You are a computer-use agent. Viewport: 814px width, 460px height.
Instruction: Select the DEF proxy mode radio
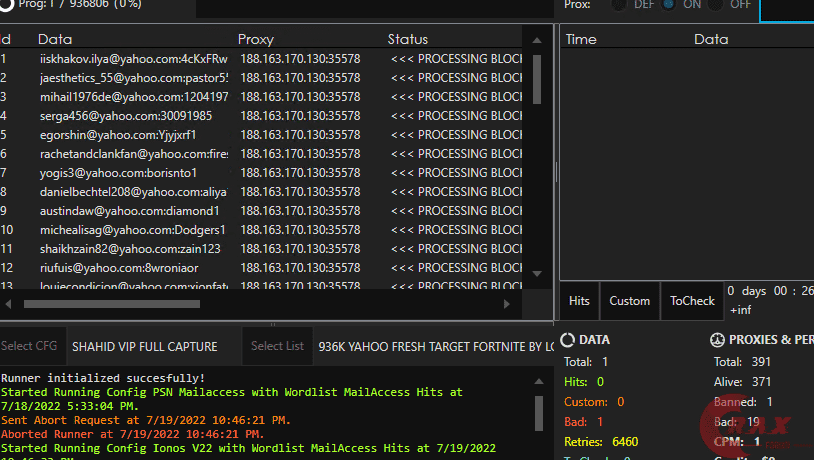[x=618, y=5]
